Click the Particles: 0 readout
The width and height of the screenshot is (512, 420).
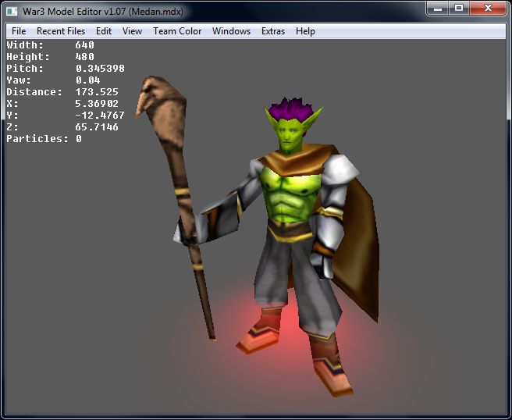[x=44, y=139]
